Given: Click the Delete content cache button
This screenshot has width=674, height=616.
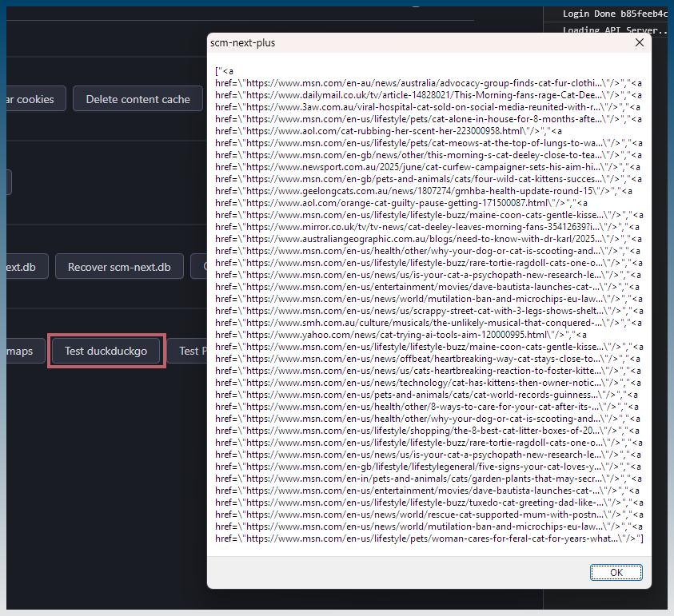Looking at the screenshot, I should coord(138,99).
